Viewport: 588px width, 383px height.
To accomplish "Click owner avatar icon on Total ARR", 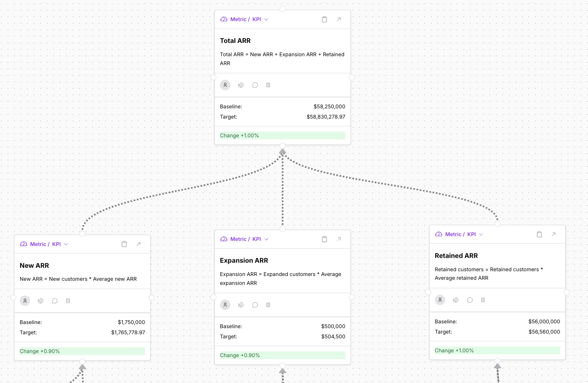I will tap(225, 85).
